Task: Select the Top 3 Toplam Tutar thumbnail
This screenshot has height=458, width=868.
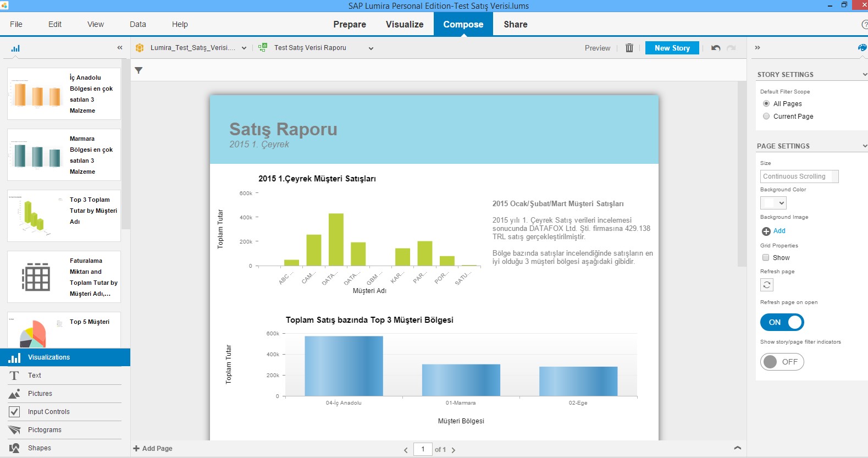Action: pyautogui.click(x=64, y=216)
